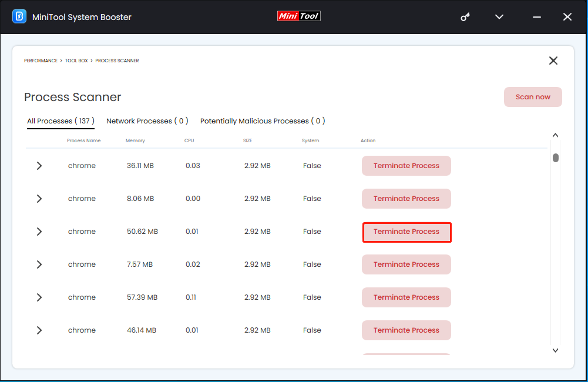
Task: Terminate the chrome process using 8.06 MB
Action: click(x=406, y=199)
